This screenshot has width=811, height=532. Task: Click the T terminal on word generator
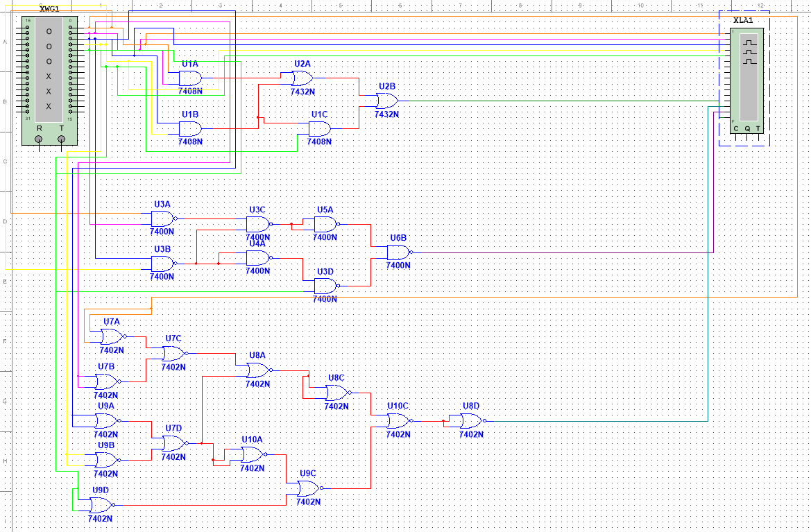(61, 139)
